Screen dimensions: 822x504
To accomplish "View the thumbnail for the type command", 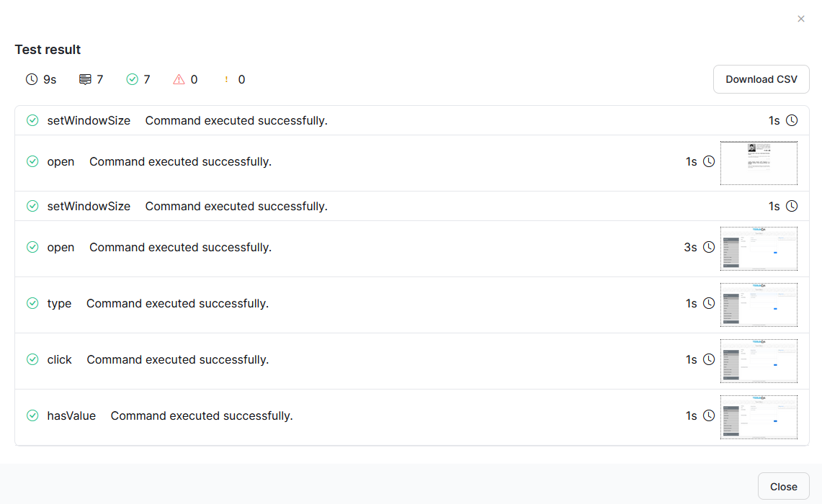I will 759,304.
